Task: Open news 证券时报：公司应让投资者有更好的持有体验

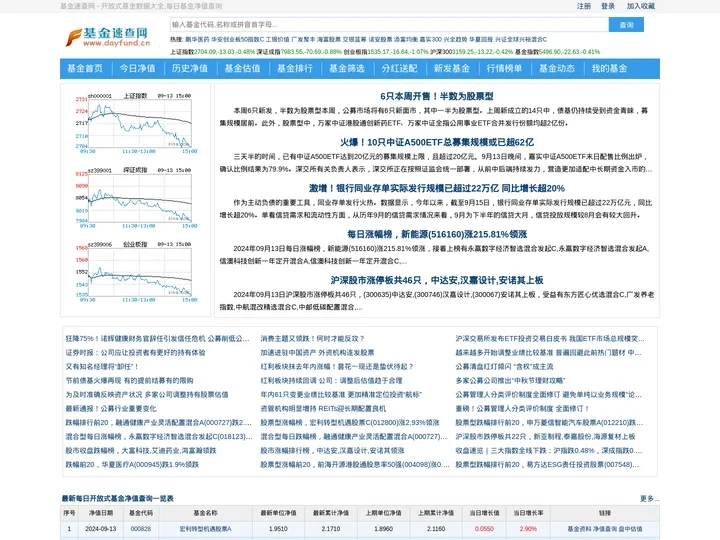Action: point(135,353)
